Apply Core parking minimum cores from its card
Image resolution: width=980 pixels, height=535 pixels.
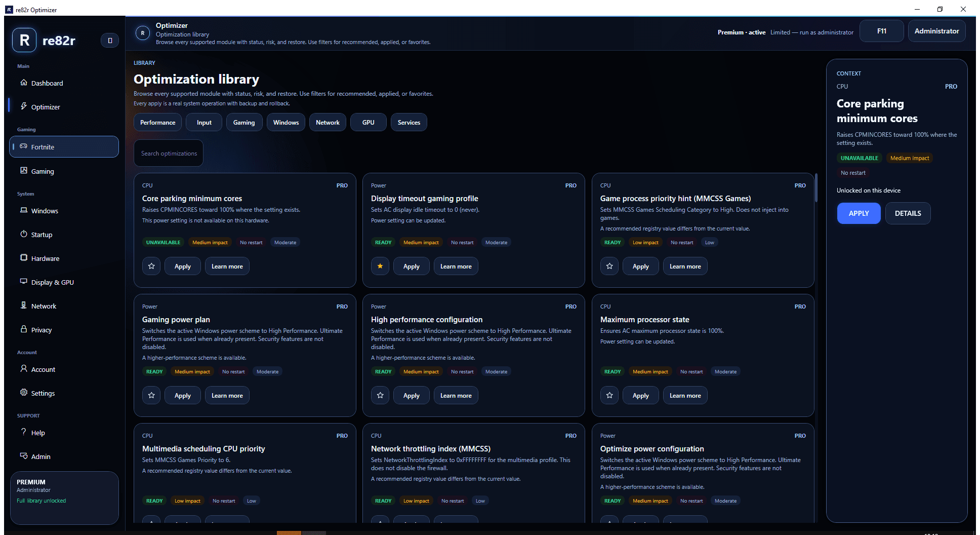183,266
